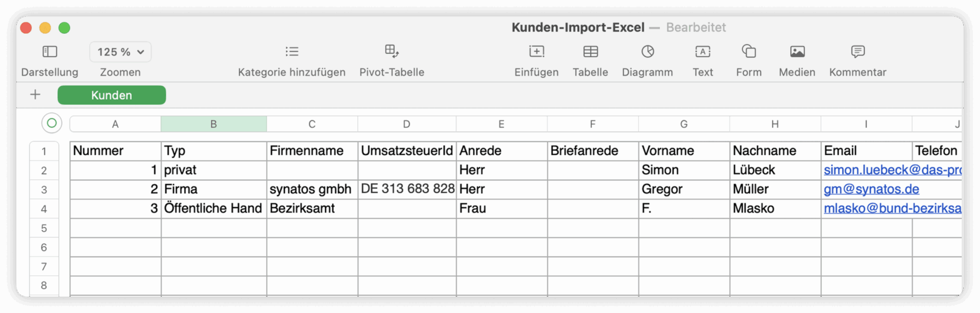Click the table selection circle handle
Viewport: 980px width, 313px height.
pyautogui.click(x=52, y=123)
